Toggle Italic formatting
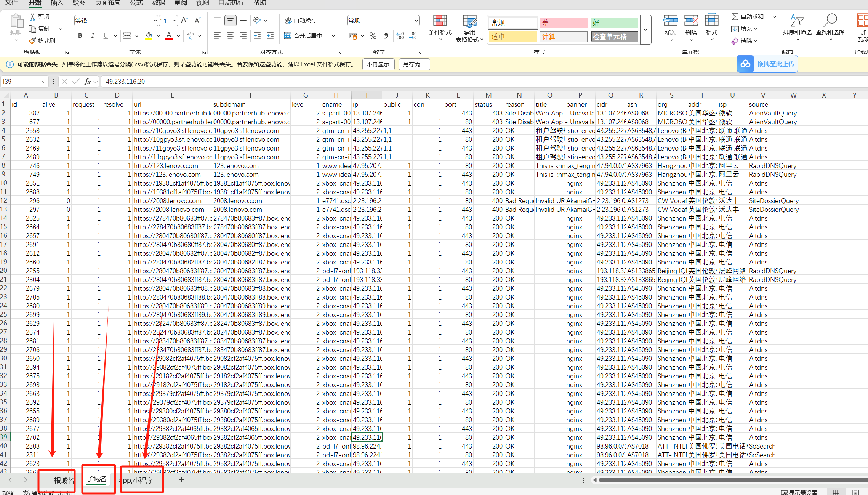The image size is (868, 495). [x=93, y=35]
